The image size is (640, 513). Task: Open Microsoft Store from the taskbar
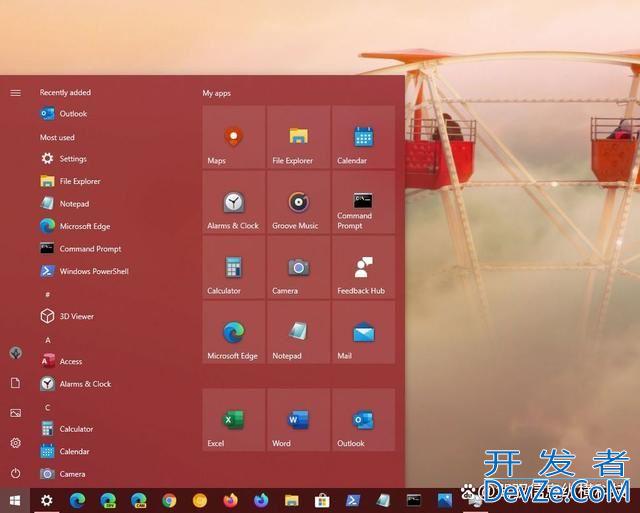[322, 500]
